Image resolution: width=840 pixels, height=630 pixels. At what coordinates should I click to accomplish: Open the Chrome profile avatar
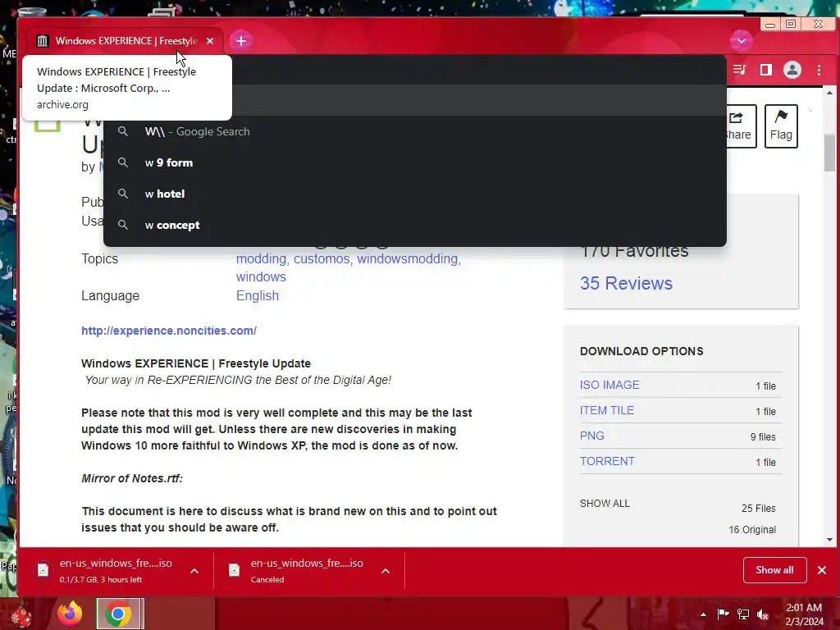pyautogui.click(x=792, y=70)
